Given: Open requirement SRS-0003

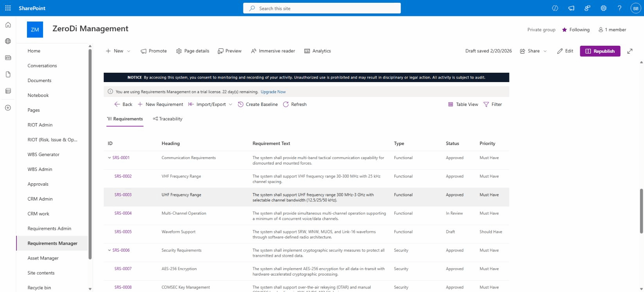Looking at the screenshot, I should tap(123, 195).
